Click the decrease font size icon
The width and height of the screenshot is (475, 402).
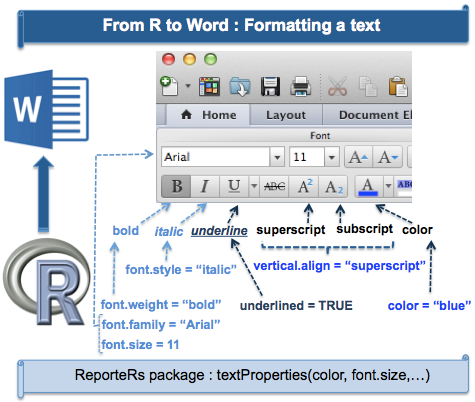coord(388,157)
